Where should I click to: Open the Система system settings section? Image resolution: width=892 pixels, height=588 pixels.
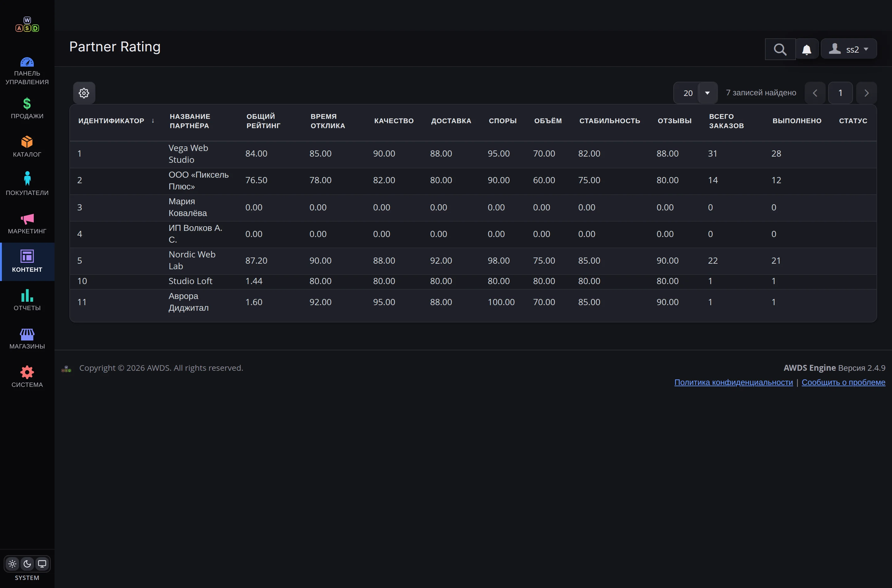pos(27,377)
